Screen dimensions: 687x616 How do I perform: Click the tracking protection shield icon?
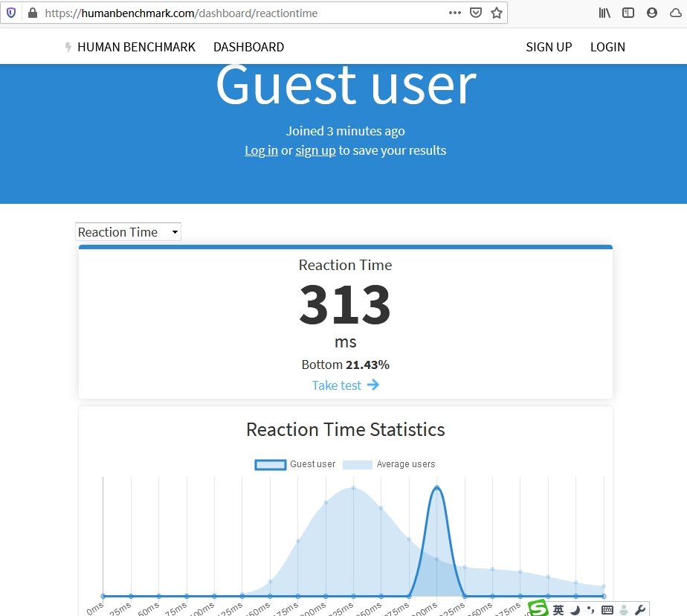click(x=11, y=13)
